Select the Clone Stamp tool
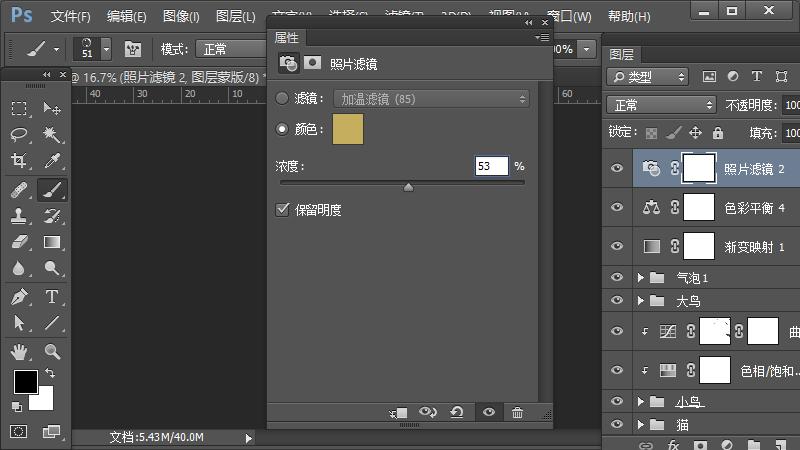Viewport: 800px width, 450px height. (19, 215)
